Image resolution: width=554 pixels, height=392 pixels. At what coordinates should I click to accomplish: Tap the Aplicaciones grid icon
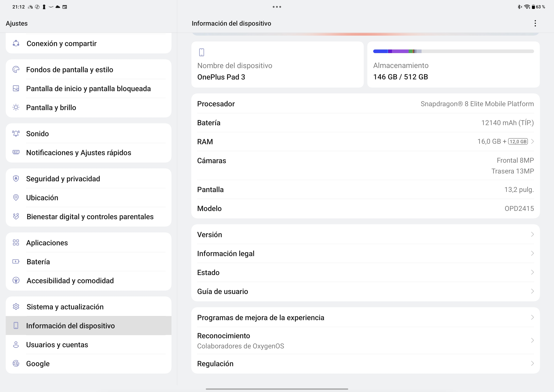(x=16, y=243)
